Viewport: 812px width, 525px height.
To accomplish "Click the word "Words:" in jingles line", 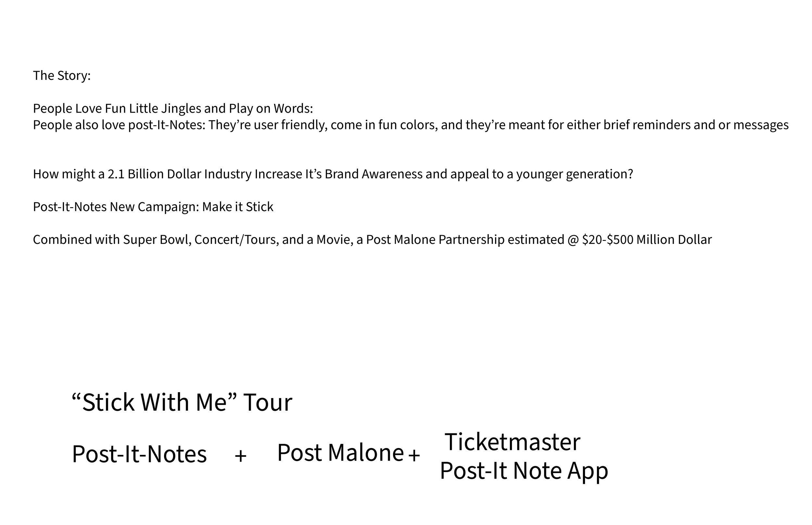I will (x=293, y=108).
